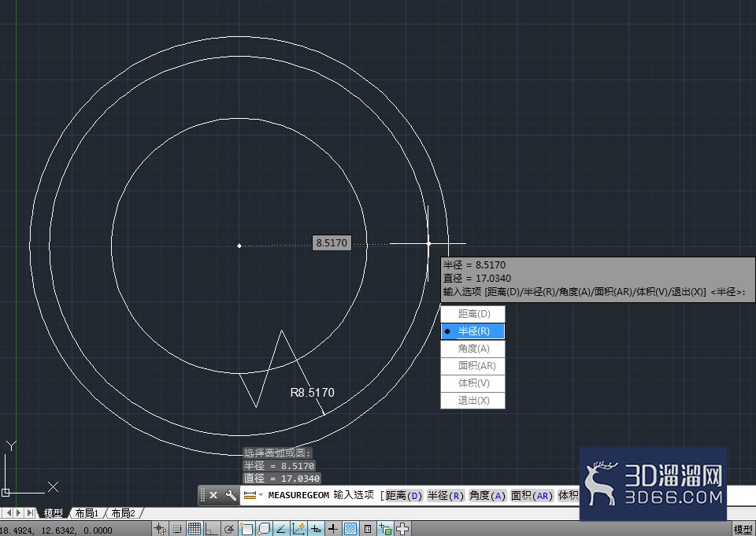Click the Selection Cycling status icon
Viewport: 756px width, 536px height.
point(385,529)
